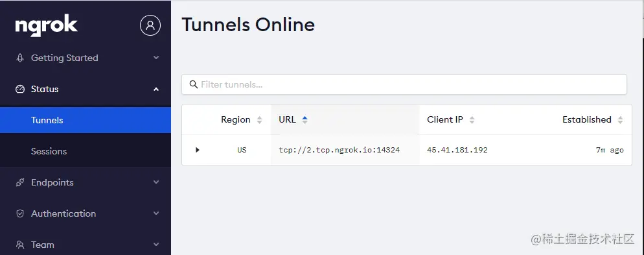Click the rocket icon beside Getting Started
Image resolution: width=644 pixels, height=255 pixels.
tap(19, 58)
